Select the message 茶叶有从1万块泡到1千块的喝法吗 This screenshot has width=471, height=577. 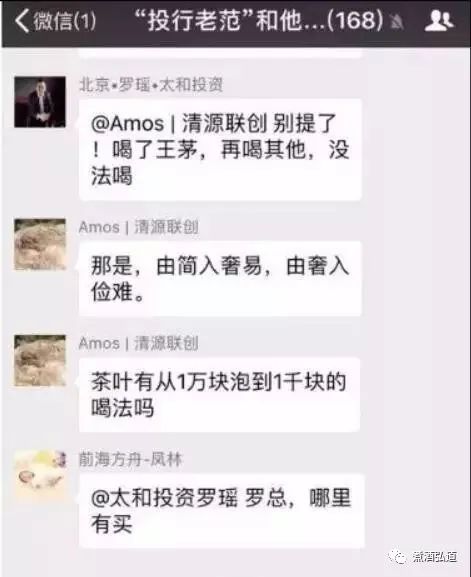tap(219, 395)
